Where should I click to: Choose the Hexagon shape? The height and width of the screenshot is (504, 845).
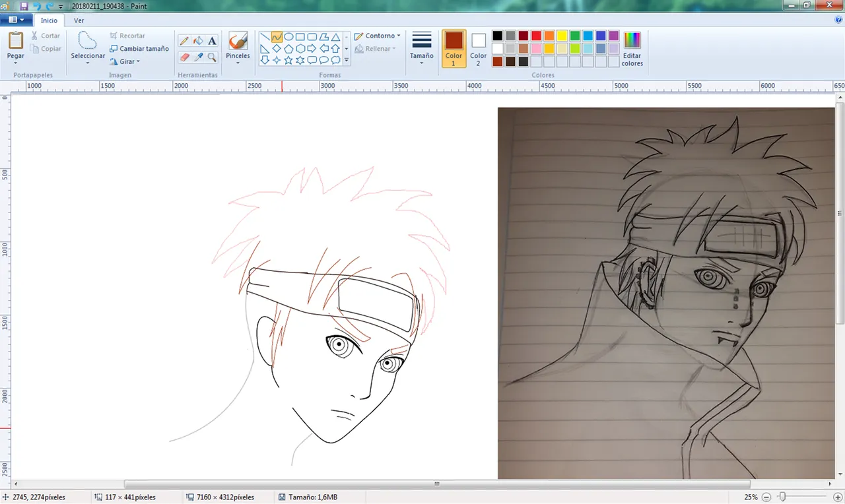click(300, 49)
